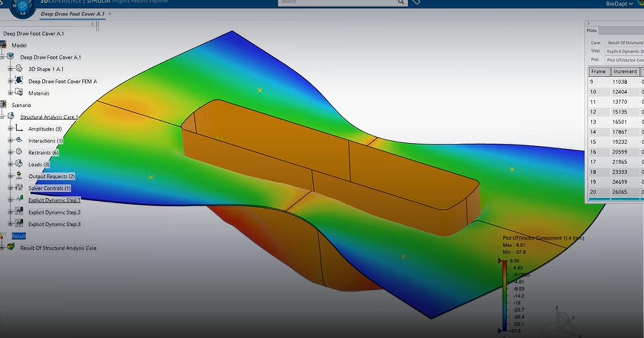Open the Step dropdown in Plots panel

click(x=624, y=51)
